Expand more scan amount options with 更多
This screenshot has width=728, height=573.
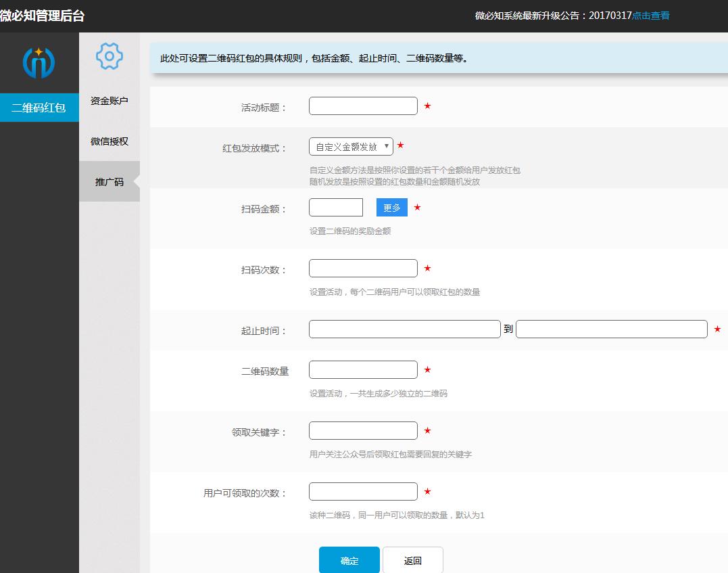[391, 208]
